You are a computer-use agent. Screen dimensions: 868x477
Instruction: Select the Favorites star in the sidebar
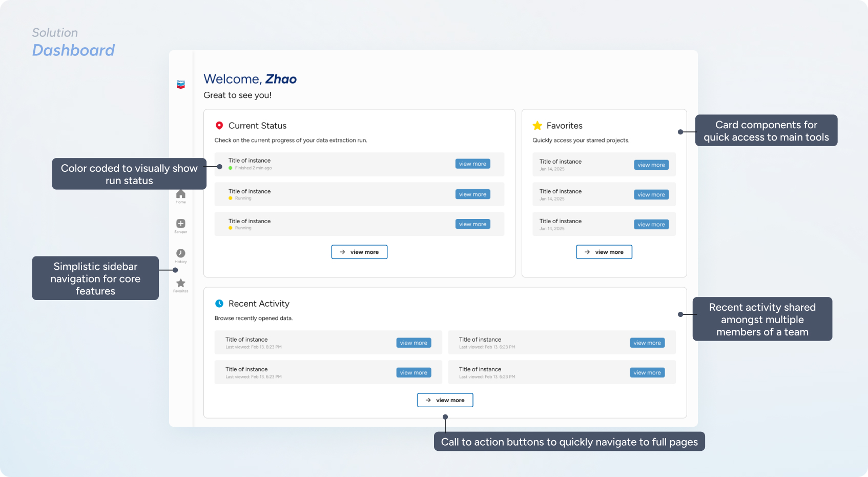(x=180, y=284)
